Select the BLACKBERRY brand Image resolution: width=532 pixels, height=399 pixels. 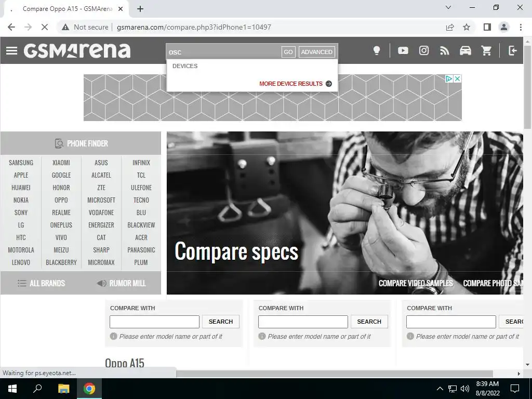(x=61, y=262)
